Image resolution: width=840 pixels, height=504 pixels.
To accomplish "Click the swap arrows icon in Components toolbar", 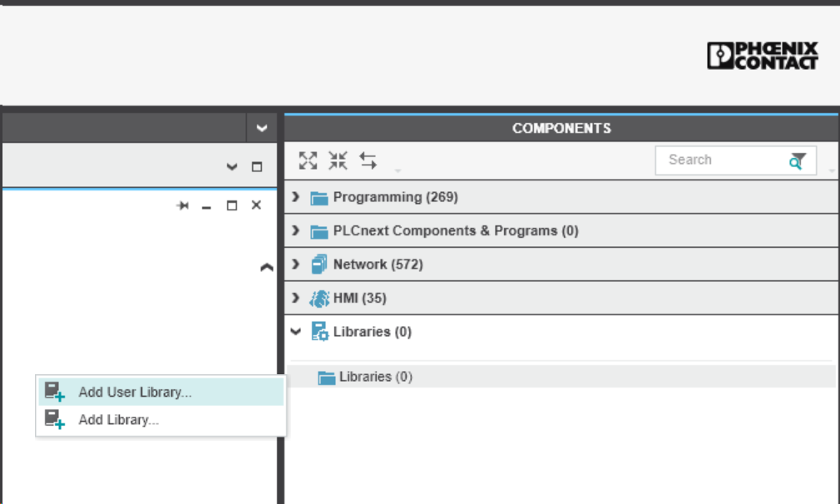I will [368, 161].
